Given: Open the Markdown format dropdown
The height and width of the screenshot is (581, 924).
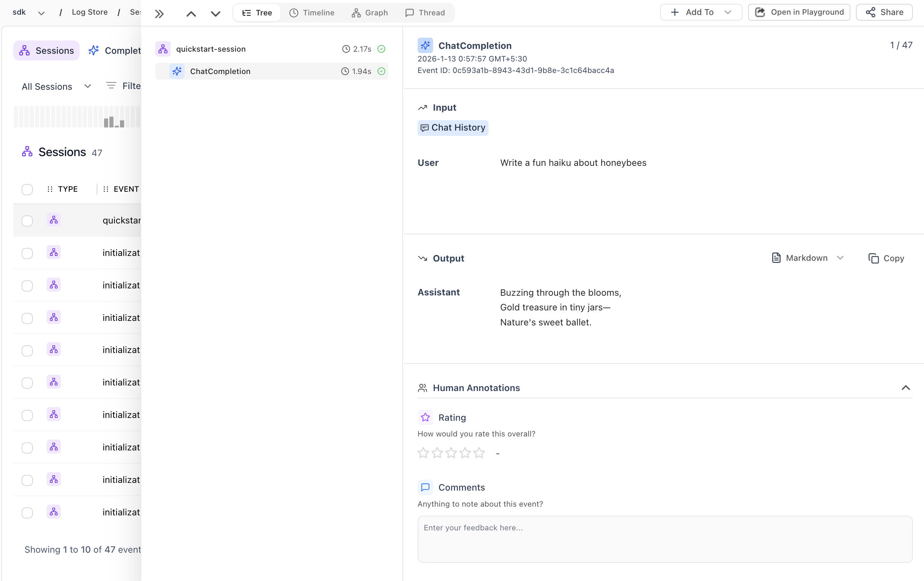Looking at the screenshot, I should (808, 258).
